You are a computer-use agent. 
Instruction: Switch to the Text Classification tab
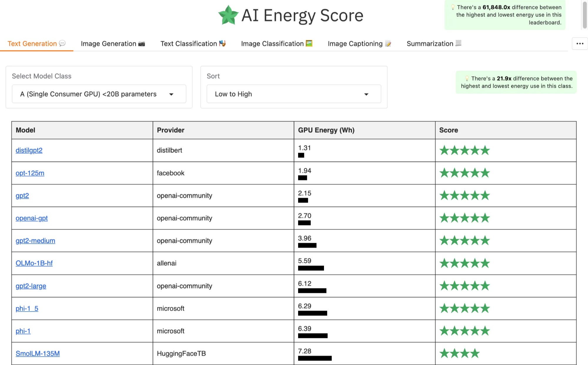(x=193, y=44)
